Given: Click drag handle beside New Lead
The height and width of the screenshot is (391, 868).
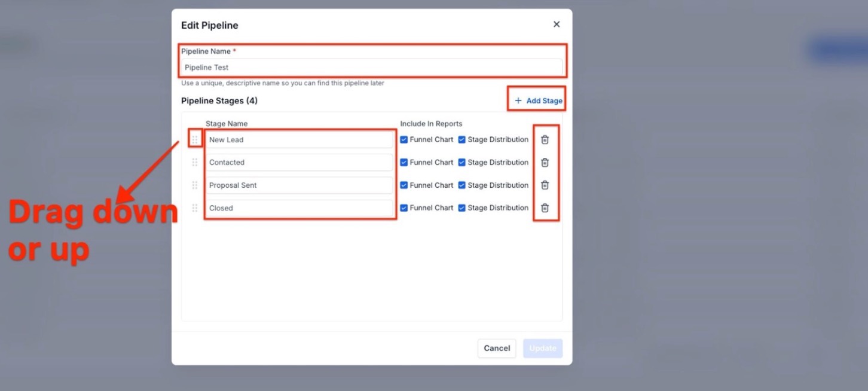Looking at the screenshot, I should click(195, 140).
